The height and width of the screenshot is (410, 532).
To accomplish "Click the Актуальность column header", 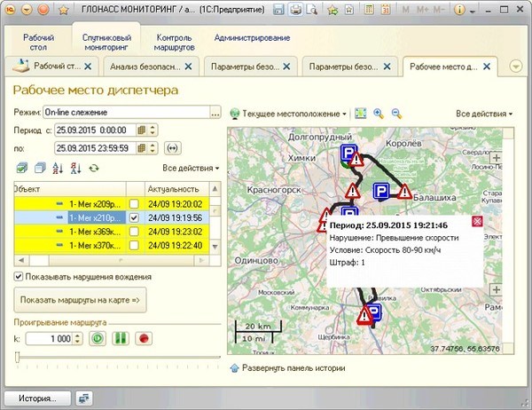I will click(176, 189).
